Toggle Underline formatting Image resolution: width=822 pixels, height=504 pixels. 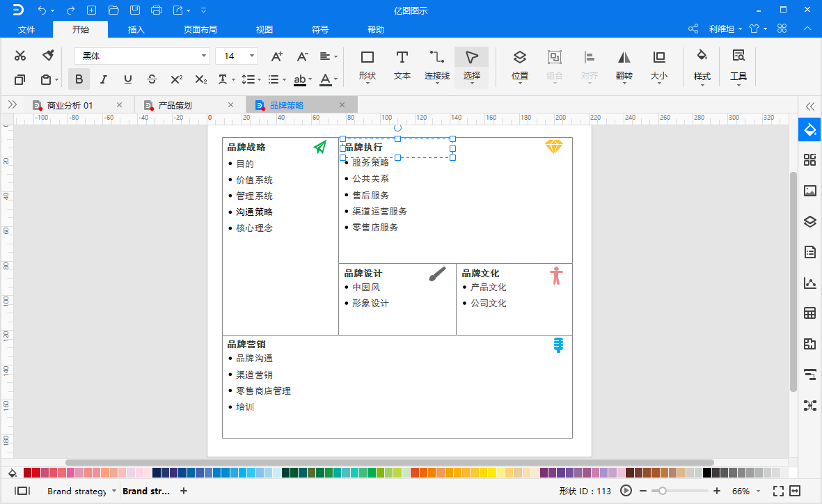click(x=127, y=79)
